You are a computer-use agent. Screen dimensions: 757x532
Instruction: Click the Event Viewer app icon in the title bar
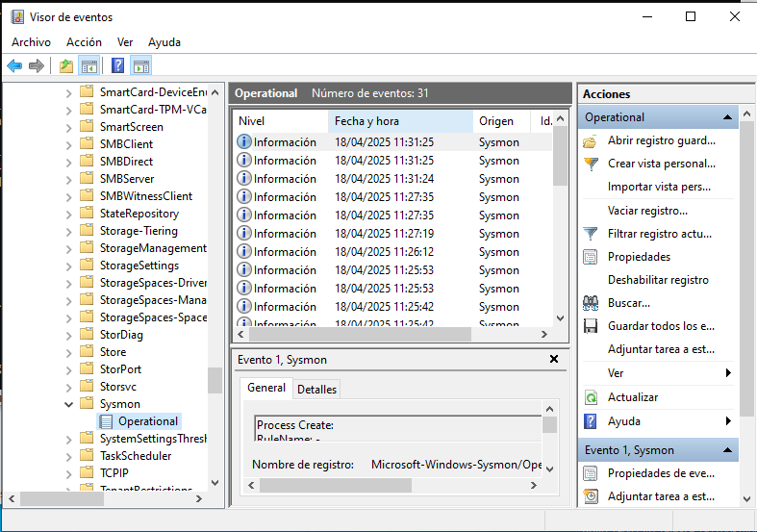coord(17,17)
